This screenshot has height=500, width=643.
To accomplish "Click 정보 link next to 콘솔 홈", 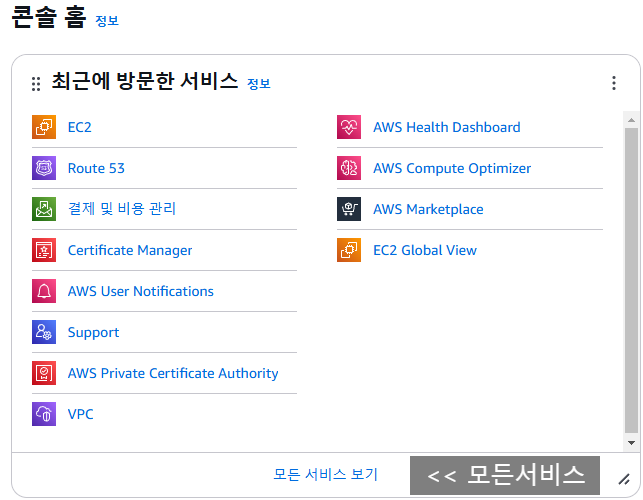I will tap(107, 21).
